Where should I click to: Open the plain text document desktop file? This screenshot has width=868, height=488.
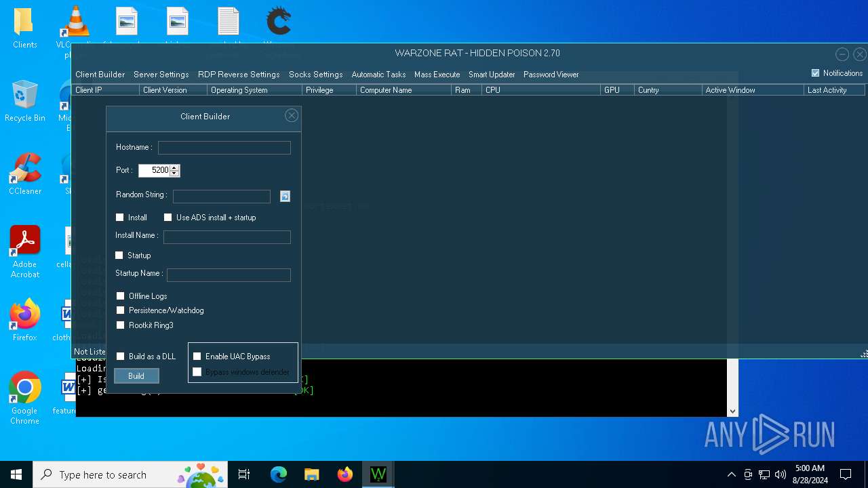pos(229,21)
